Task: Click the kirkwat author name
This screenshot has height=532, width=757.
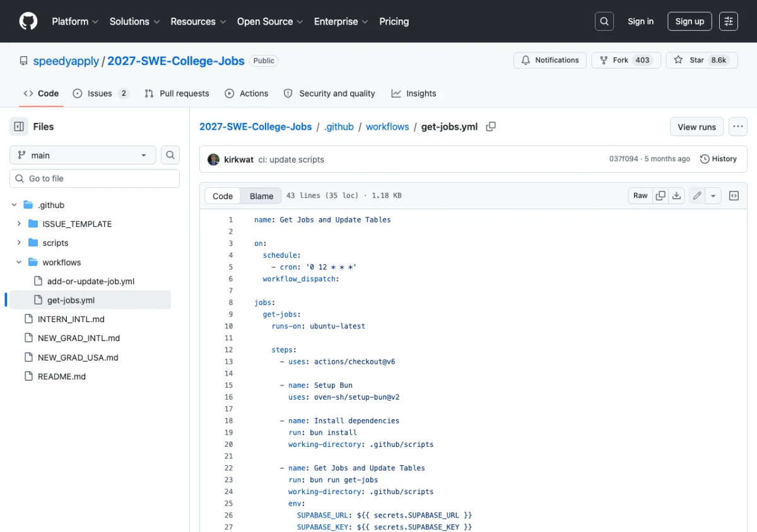Action: [238, 159]
